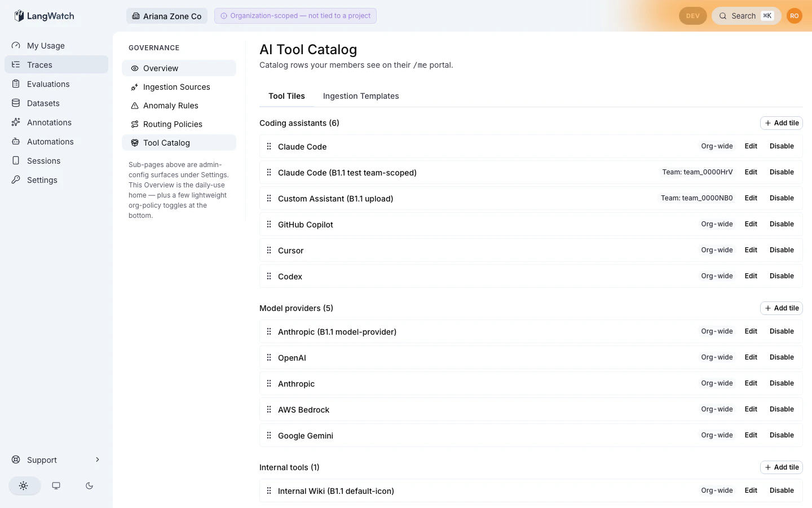This screenshot has width=812, height=508.
Task: Click the Organization-scoped notice badge
Action: tap(295, 16)
